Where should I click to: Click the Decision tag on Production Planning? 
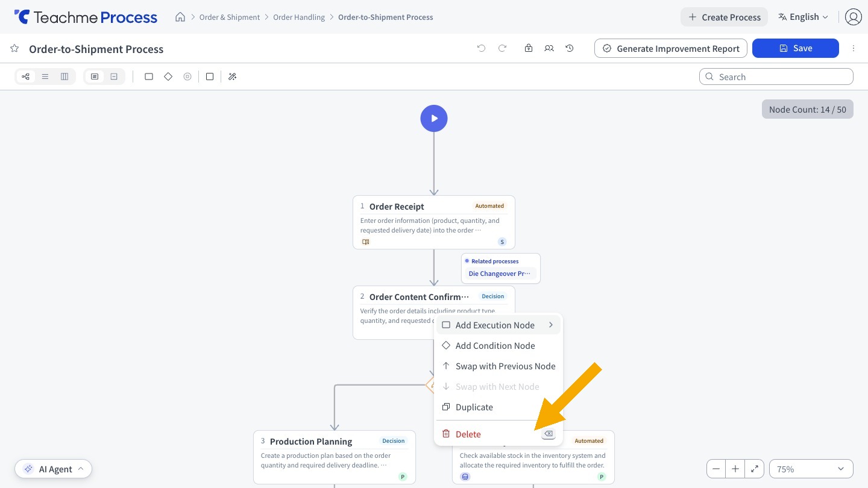tap(394, 441)
